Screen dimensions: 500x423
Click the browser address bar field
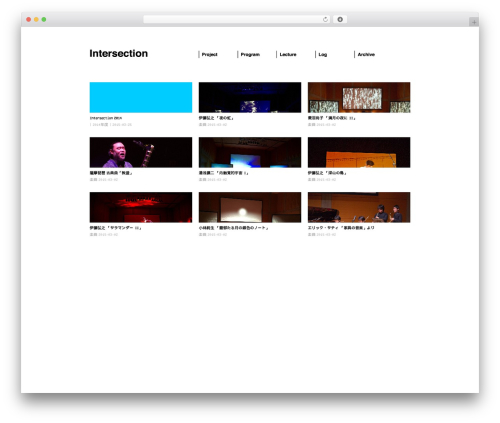(x=236, y=20)
